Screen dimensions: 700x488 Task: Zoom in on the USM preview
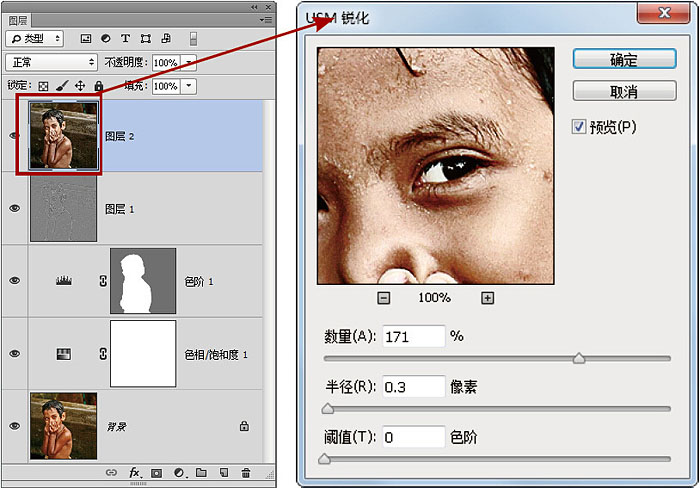tap(487, 298)
